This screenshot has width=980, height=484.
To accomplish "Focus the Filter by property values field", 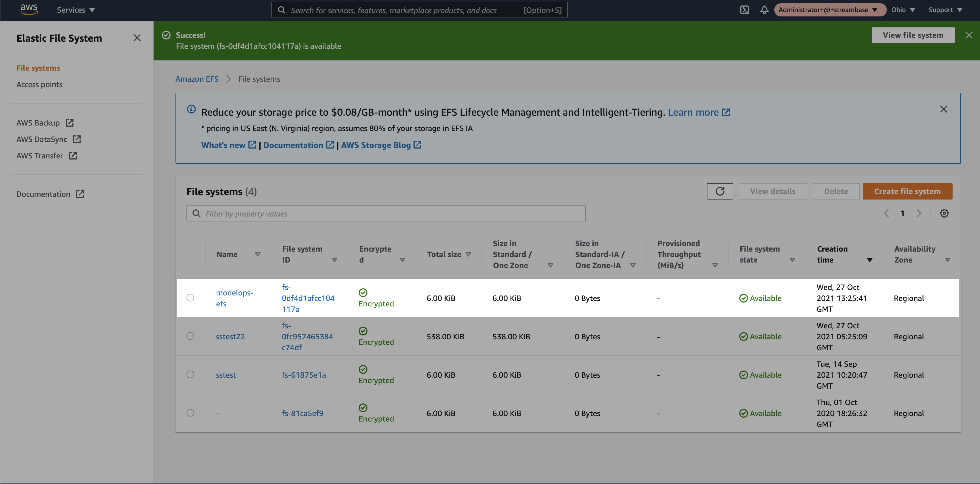I will click(386, 213).
